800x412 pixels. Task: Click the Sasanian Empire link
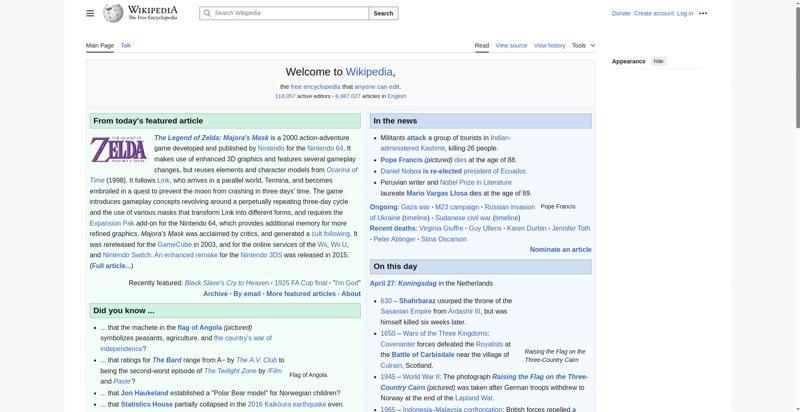406,311
